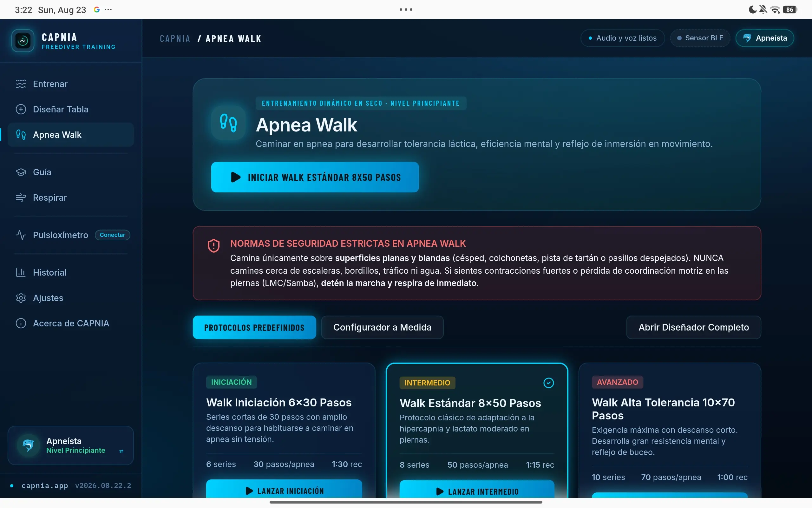Image resolution: width=812 pixels, height=508 pixels.
Task: Open Diseñar Tabla in sidebar
Action: coord(71,109)
